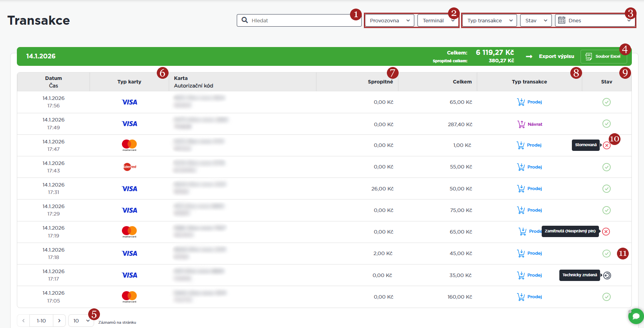Screen dimensions: 644x328
Task: Click the red cancelled status icon at 17:47
Action: pos(606,145)
